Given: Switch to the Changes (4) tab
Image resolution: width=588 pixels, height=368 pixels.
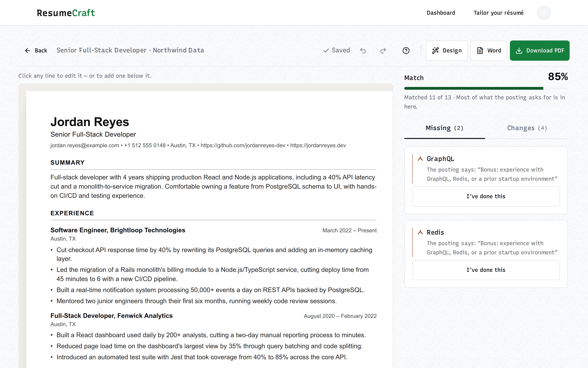Looking at the screenshot, I should click(527, 128).
